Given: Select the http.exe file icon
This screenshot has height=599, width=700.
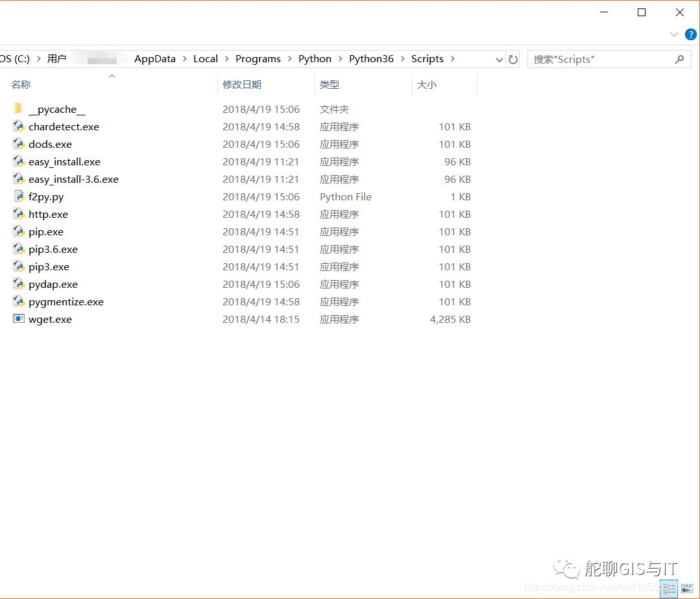Looking at the screenshot, I should point(18,214).
